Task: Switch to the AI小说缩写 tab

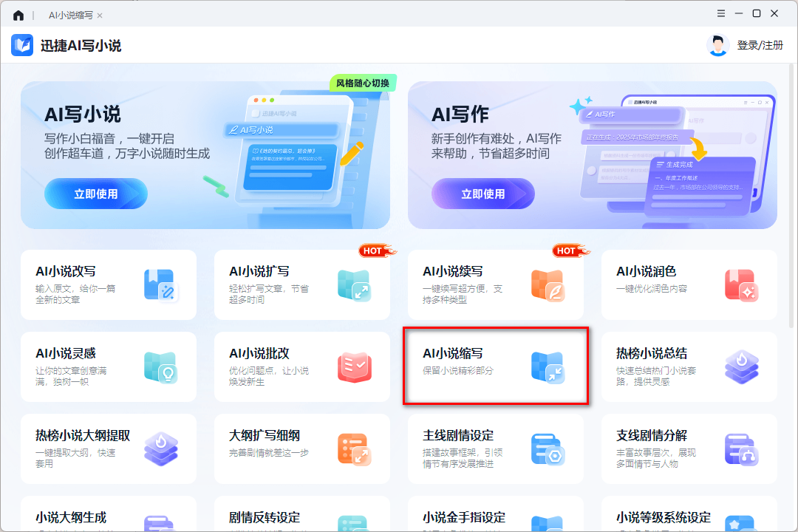Action: (71, 16)
